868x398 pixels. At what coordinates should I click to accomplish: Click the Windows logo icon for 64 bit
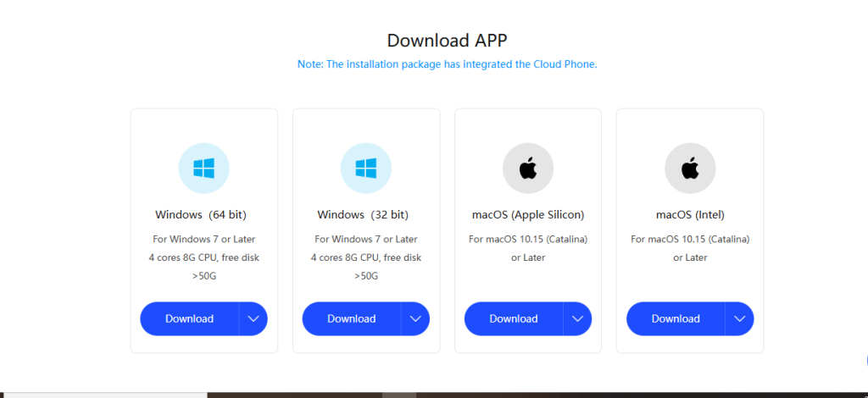click(203, 168)
